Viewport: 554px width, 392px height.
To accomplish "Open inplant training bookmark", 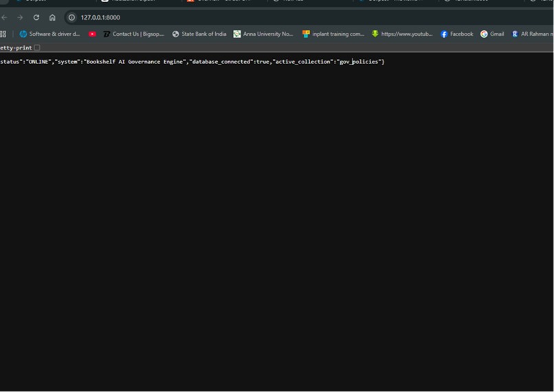I will [333, 34].
